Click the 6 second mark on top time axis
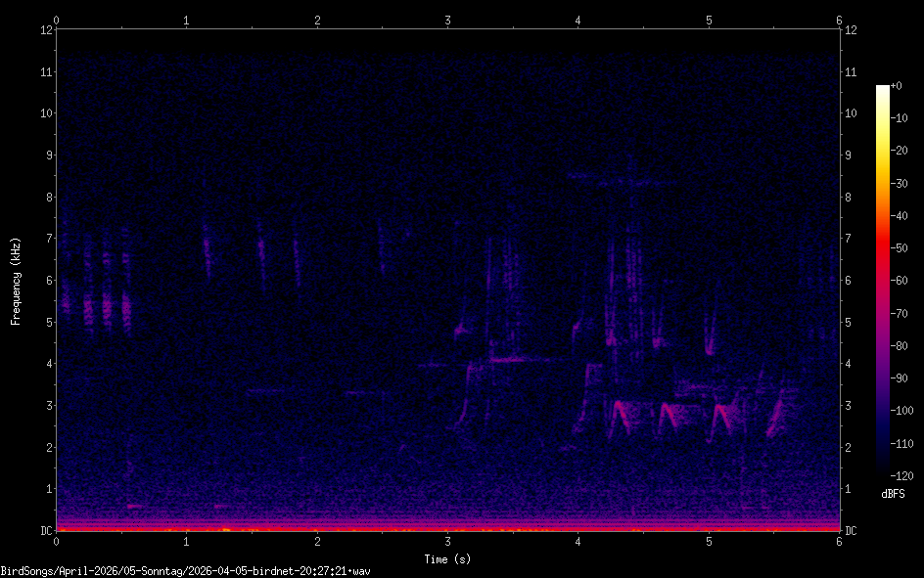 coord(839,20)
